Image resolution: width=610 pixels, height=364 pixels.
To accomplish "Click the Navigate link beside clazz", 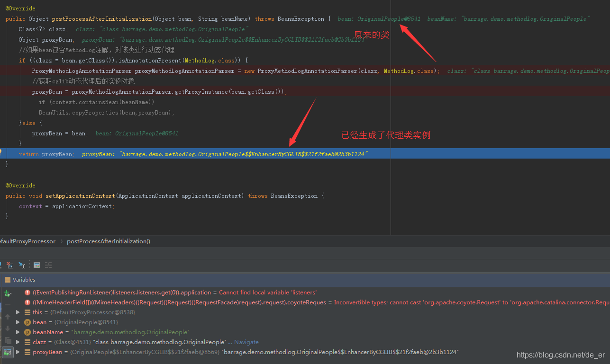I will (x=246, y=342).
